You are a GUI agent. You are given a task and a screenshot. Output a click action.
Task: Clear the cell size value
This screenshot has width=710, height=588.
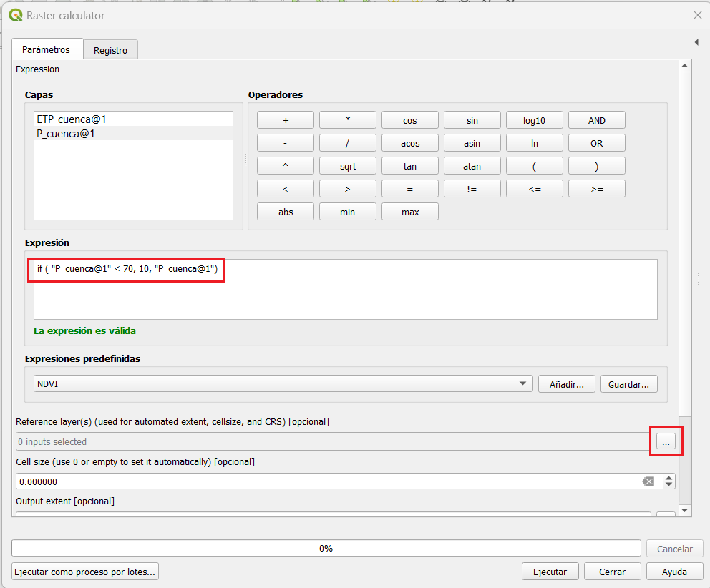coord(648,481)
